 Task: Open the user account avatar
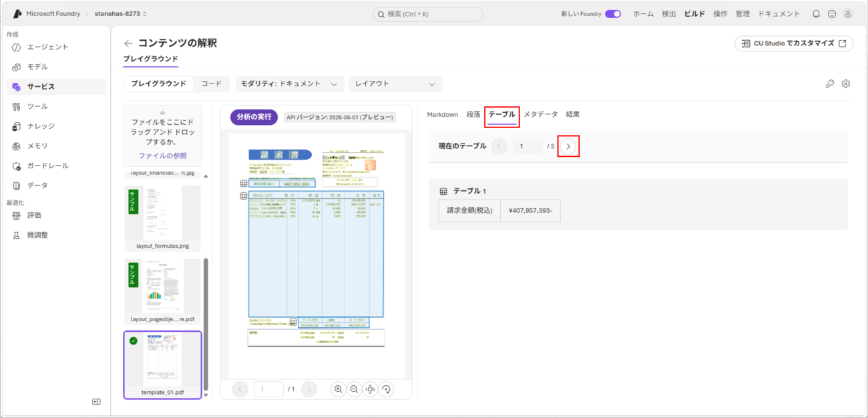point(848,13)
